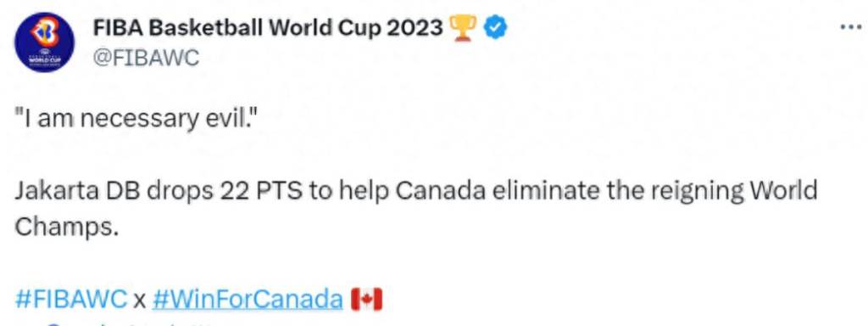The image size is (868, 326).
Task: Click the Canada flag emoji
Action: click(366, 300)
